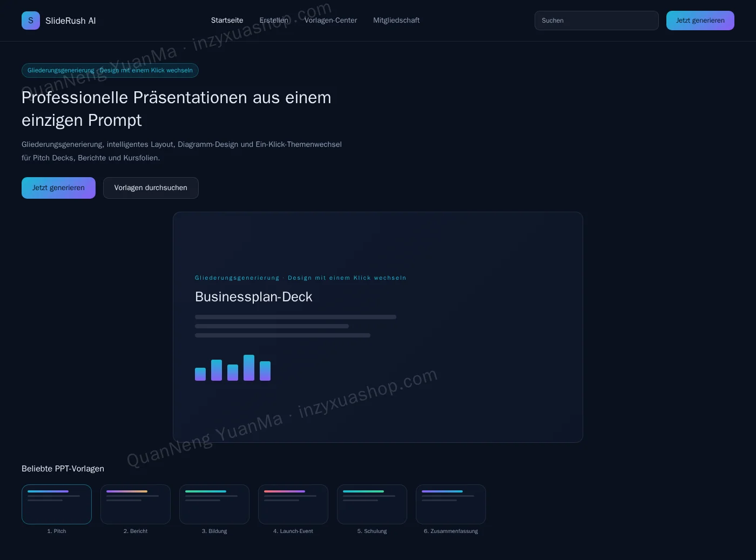The image size is (756, 560).
Task: Go to the Erstellen page
Action: (x=274, y=21)
